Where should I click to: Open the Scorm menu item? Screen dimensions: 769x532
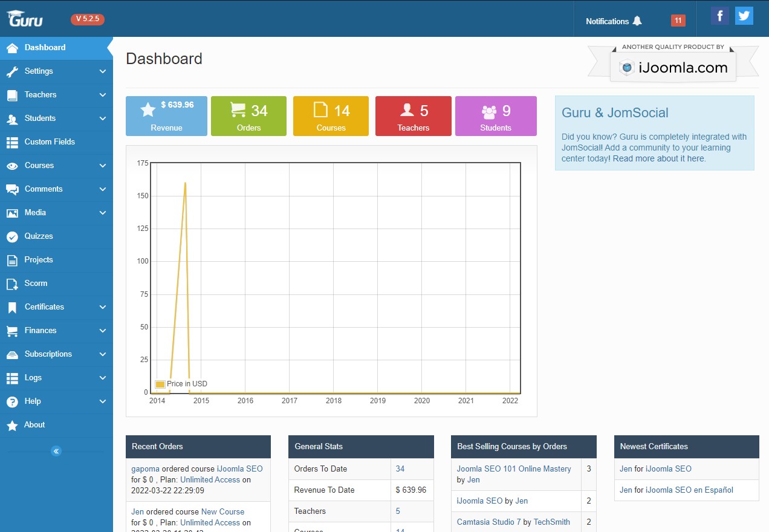[56, 284]
